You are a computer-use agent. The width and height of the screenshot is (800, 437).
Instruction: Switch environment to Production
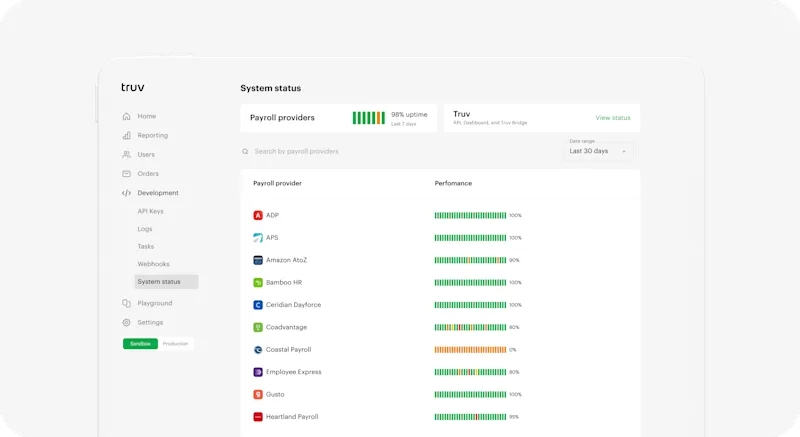tap(176, 344)
